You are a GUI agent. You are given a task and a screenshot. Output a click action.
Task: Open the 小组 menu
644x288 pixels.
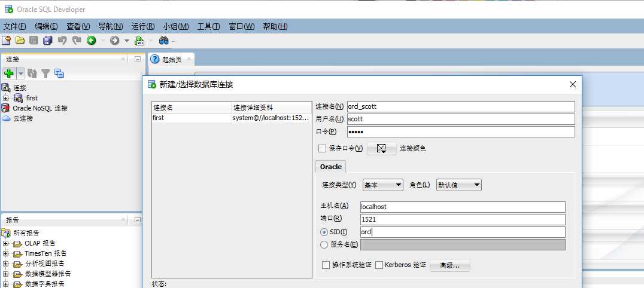coord(176,26)
